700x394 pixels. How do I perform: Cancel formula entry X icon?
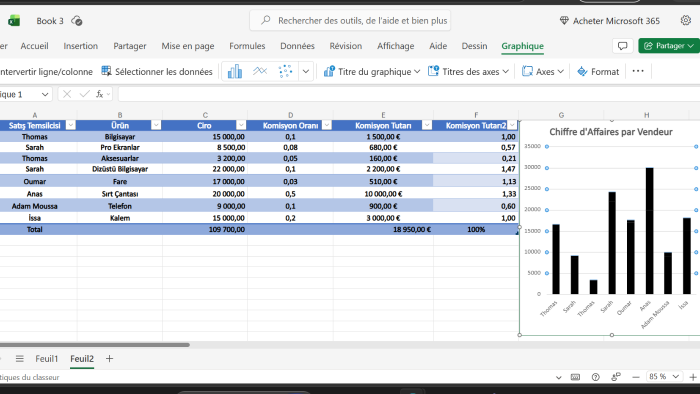(67, 94)
